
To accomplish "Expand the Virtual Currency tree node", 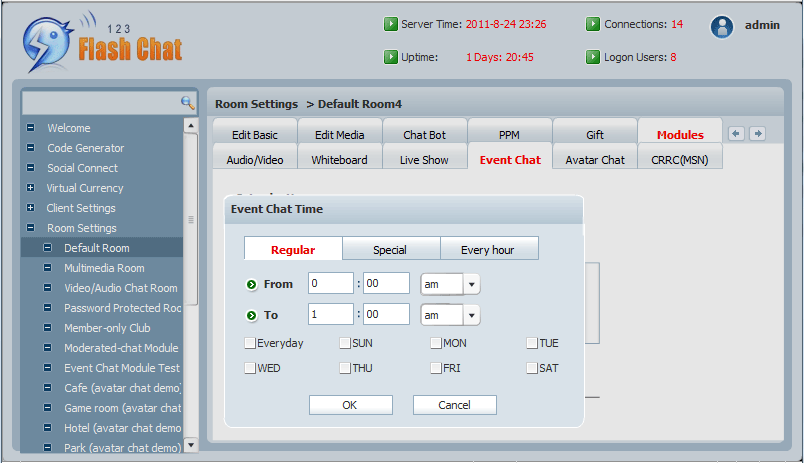I will click(x=30, y=188).
